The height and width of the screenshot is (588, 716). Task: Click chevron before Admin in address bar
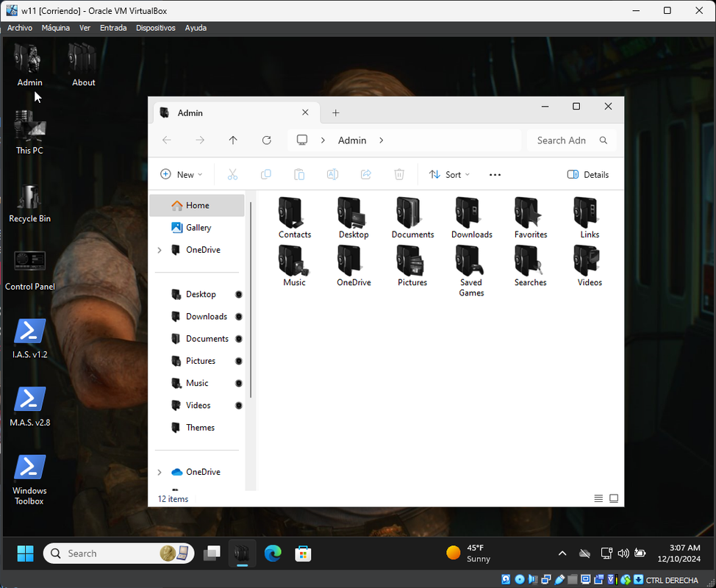[323, 140]
